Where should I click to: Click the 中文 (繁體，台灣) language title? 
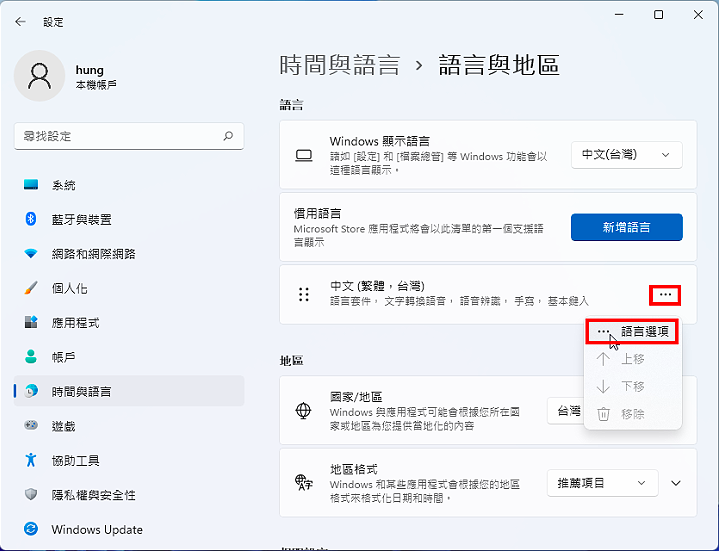[x=377, y=286]
